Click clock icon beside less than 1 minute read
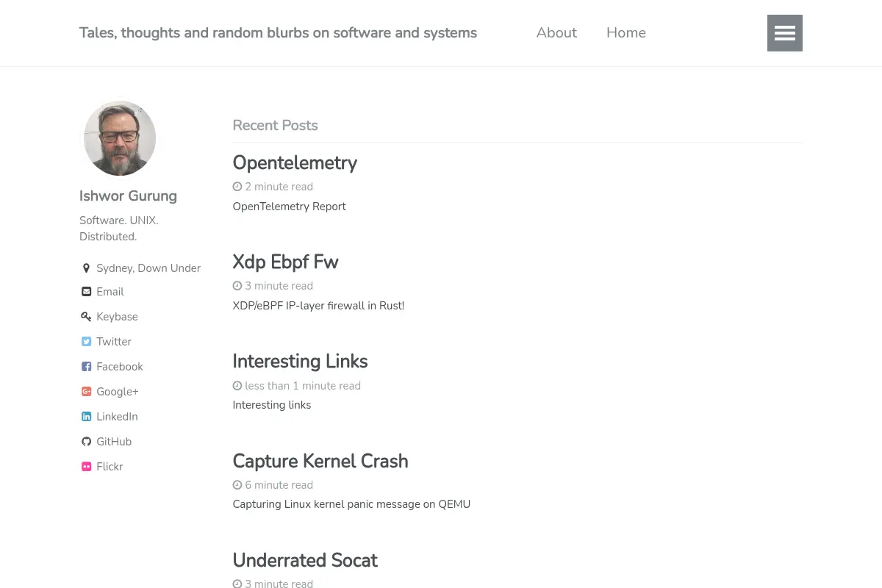 pos(237,386)
